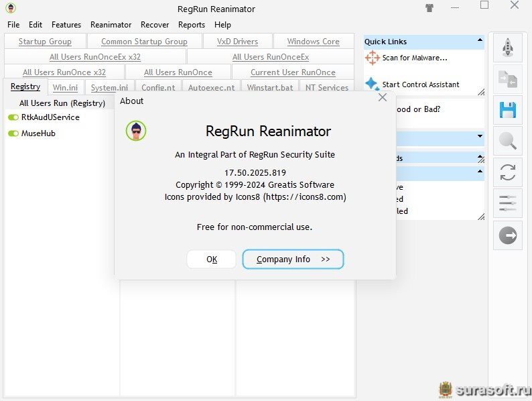The height and width of the screenshot is (401, 532).
Task: Select the NT Services tab
Action: [327, 87]
